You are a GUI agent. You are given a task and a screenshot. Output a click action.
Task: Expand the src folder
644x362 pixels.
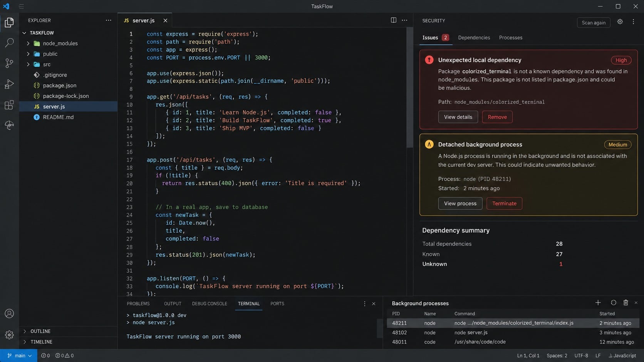tap(28, 64)
